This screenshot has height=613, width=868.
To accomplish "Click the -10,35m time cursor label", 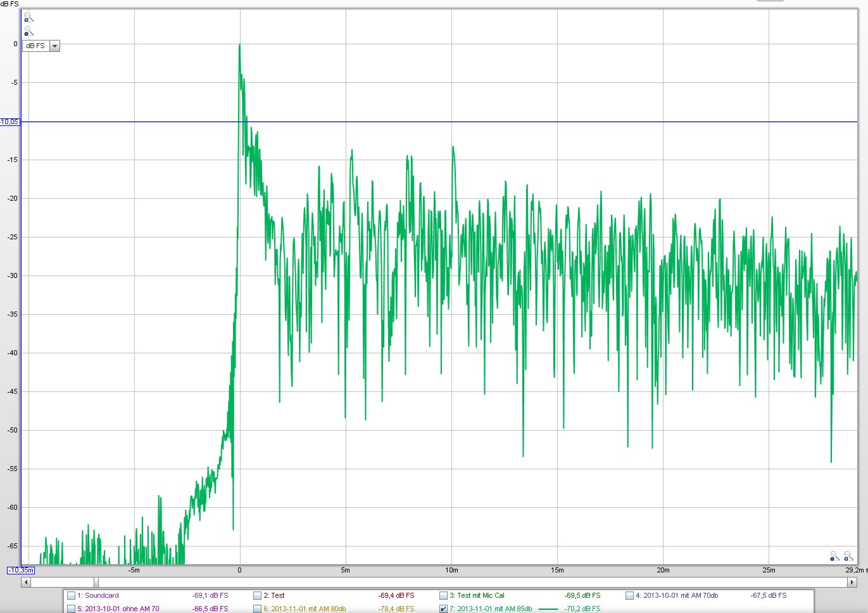I will pyautogui.click(x=21, y=571).
